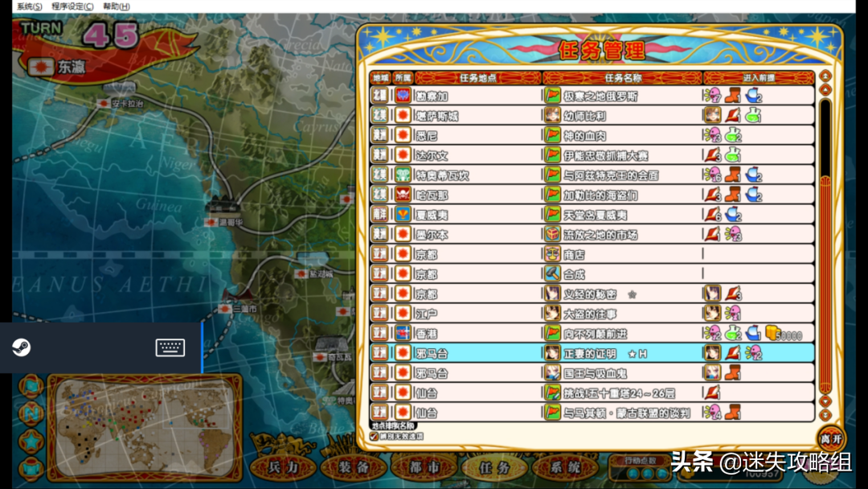Click the single scroll-up arrow
Screen dimensions: 868x489
tap(825, 90)
